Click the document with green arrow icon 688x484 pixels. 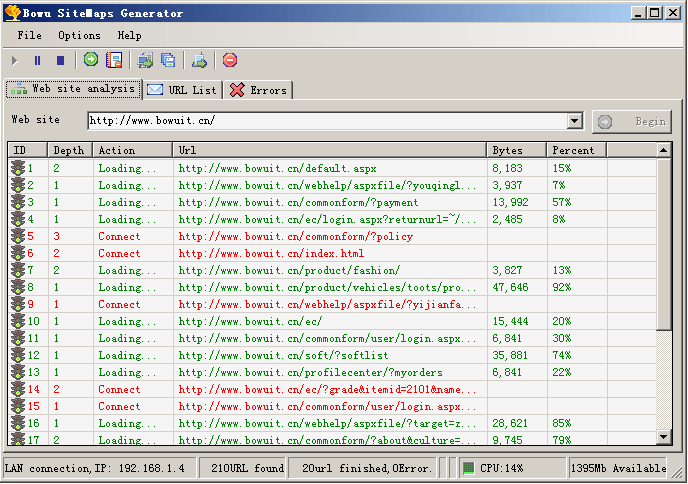pos(199,60)
